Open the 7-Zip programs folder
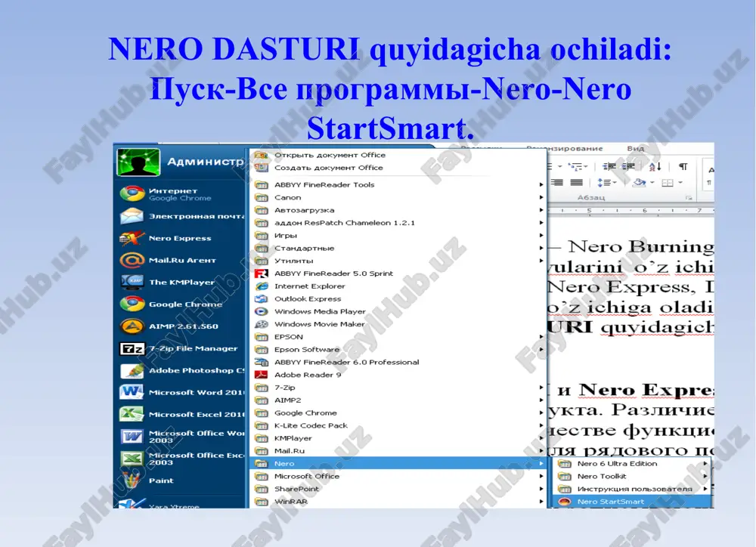 396,388
